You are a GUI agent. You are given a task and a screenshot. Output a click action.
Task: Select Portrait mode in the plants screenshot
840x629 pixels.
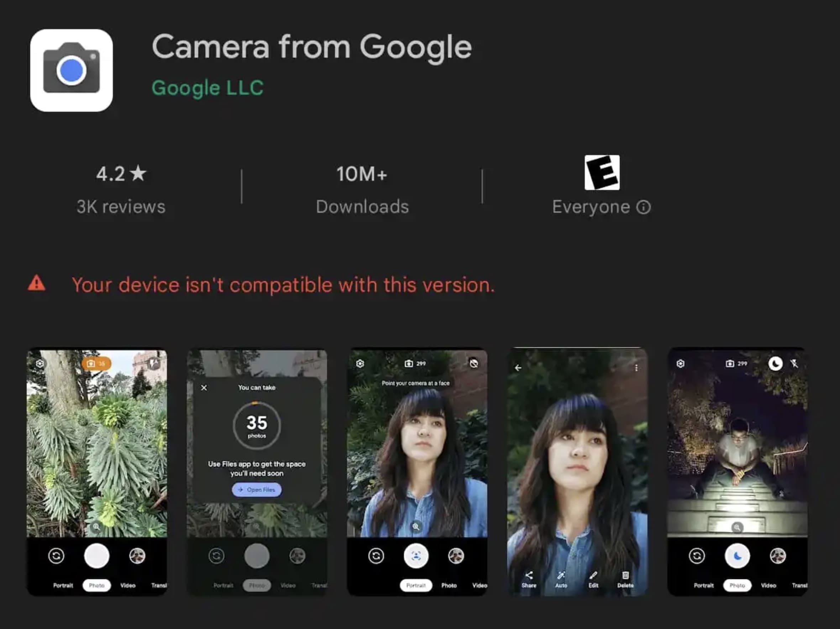63,585
